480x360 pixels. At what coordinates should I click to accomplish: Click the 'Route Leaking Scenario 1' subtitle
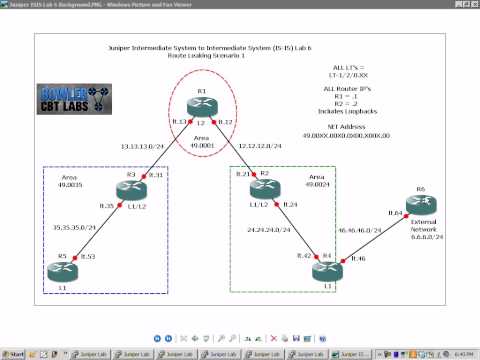[x=206, y=55]
